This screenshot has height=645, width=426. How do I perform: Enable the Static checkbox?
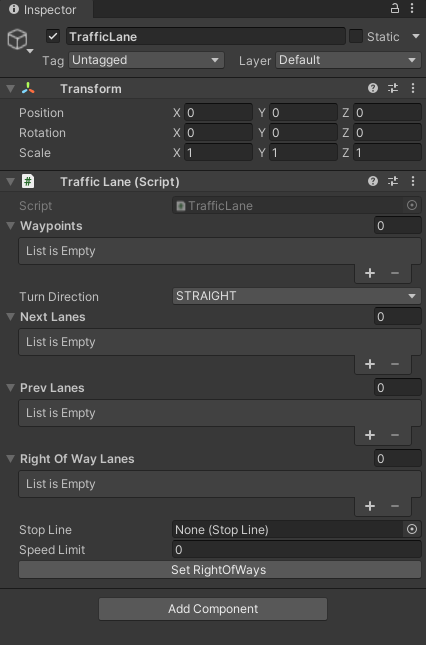[x=356, y=36]
